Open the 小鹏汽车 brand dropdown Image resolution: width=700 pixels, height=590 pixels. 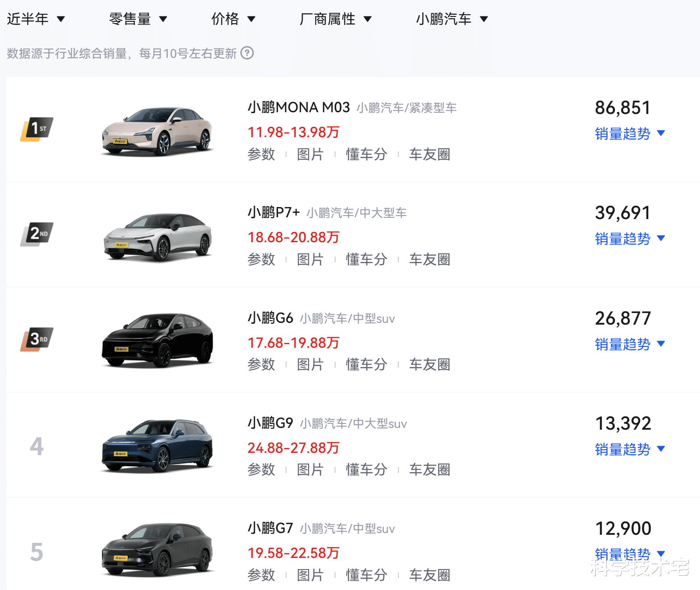click(x=452, y=19)
